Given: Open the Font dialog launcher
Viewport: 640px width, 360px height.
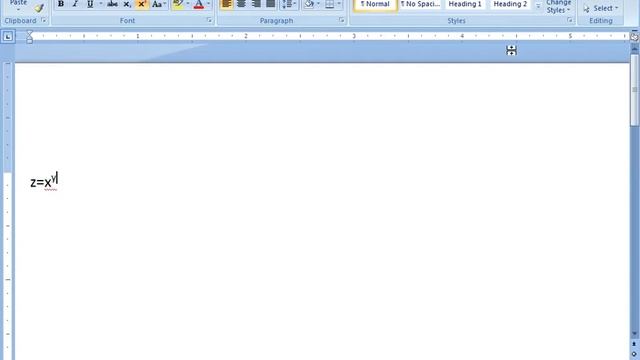Looking at the screenshot, I should [x=209, y=20].
